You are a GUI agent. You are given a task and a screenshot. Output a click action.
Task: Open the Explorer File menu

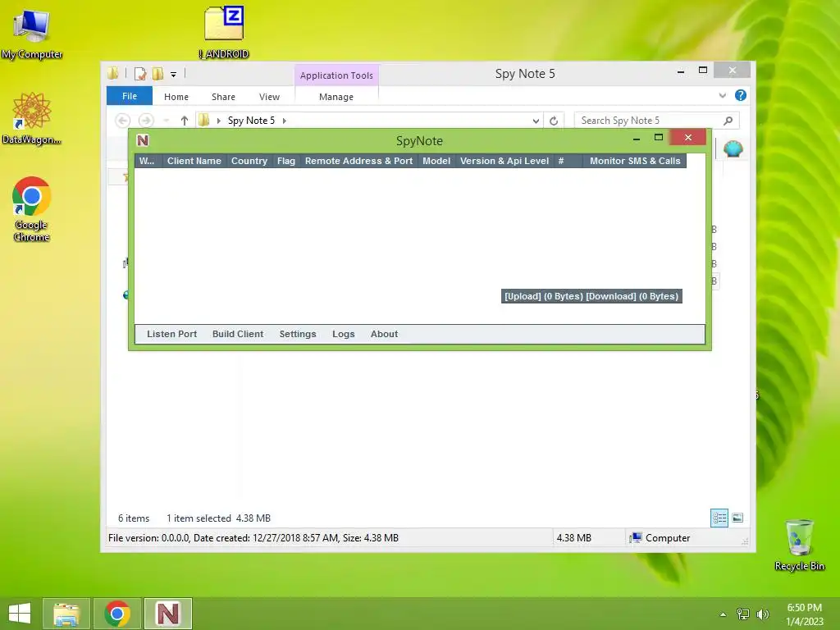point(130,96)
